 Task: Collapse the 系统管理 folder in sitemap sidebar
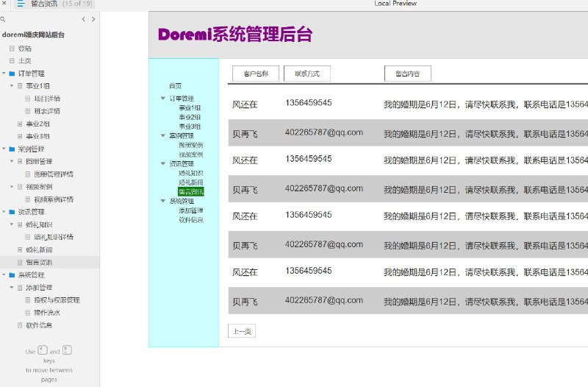[4, 275]
